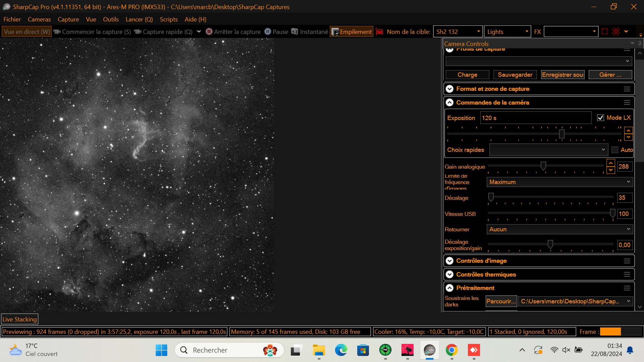Click the Charge profile button
The height and width of the screenshot is (362, 644).
click(x=467, y=75)
